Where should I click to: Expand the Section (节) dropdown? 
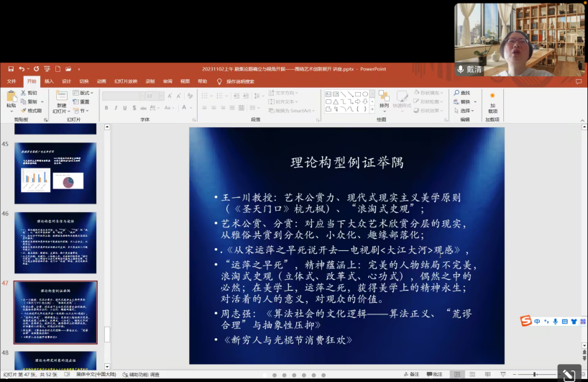tap(81, 111)
